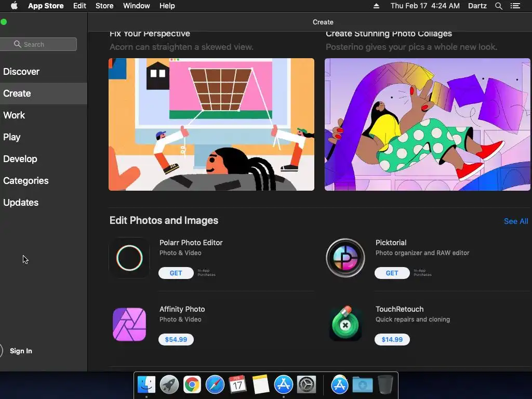Open the Downloads folder in Dock
Screen dimensions: 532x399
tap(362, 385)
